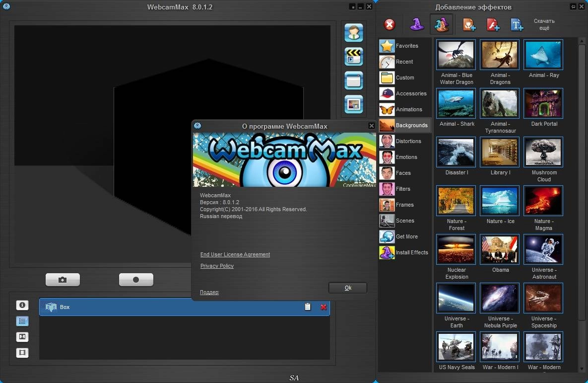
Task: Delete the Box effect with red X
Action: point(323,307)
